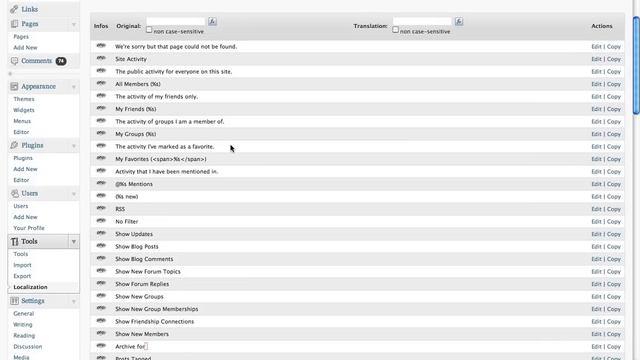Open Themes under Appearance
Image resolution: width=640 pixels, height=360 pixels.
(24, 99)
